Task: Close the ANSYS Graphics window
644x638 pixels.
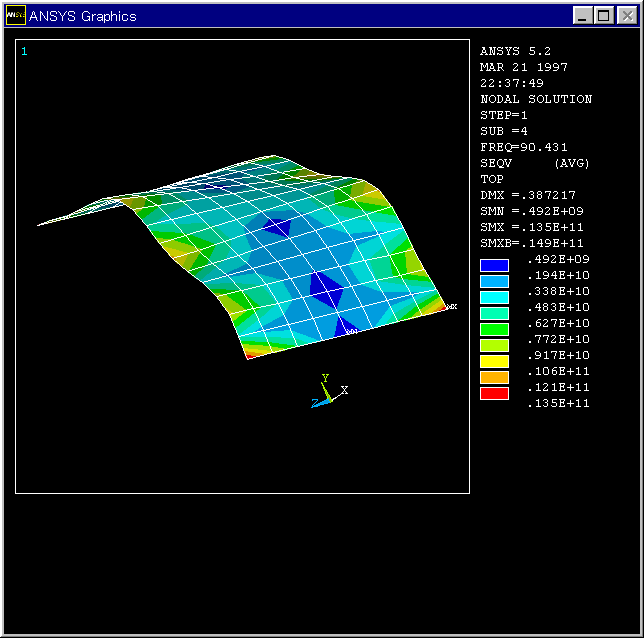Action: 625,16
